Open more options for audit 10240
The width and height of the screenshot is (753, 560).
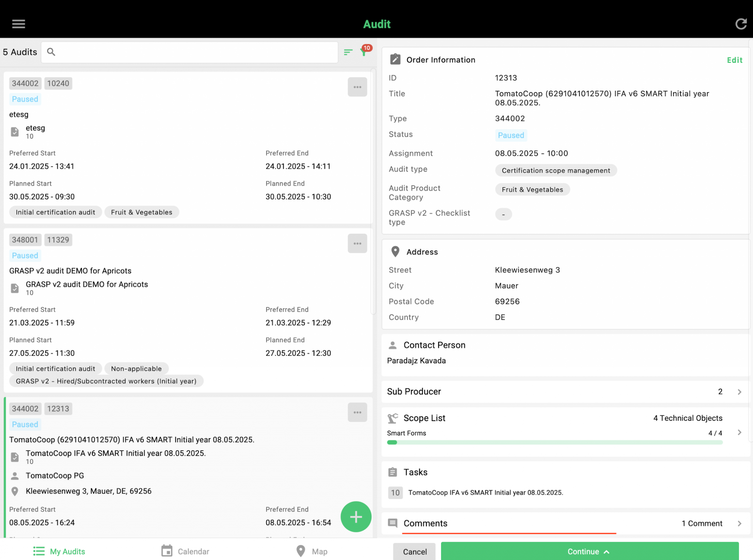357,87
